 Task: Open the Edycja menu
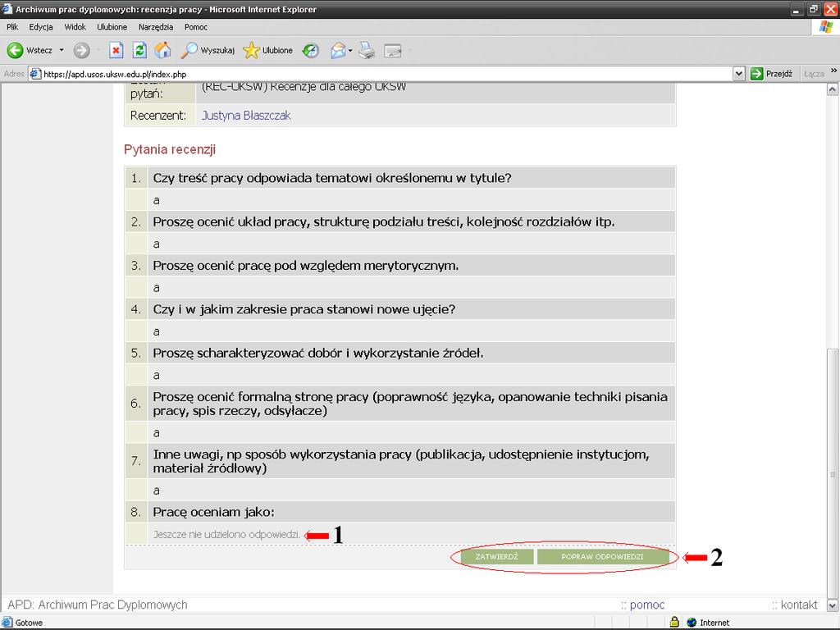point(41,27)
